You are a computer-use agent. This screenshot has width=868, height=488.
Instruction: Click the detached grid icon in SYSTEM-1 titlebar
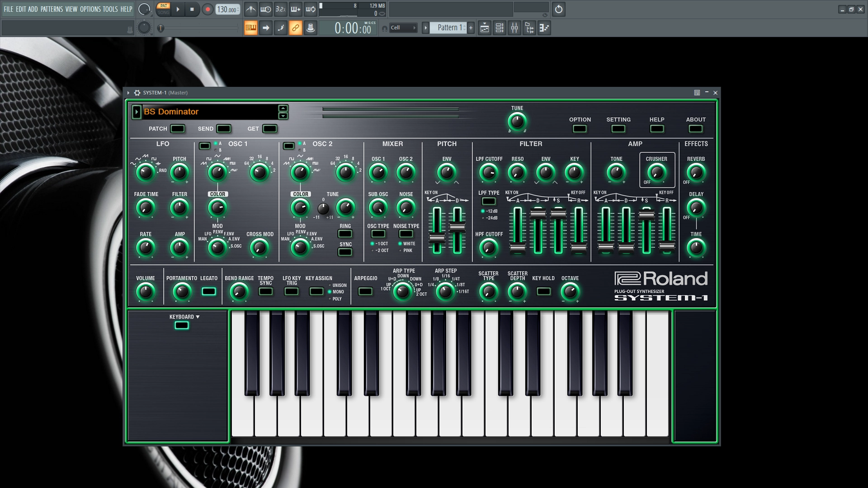coord(697,93)
